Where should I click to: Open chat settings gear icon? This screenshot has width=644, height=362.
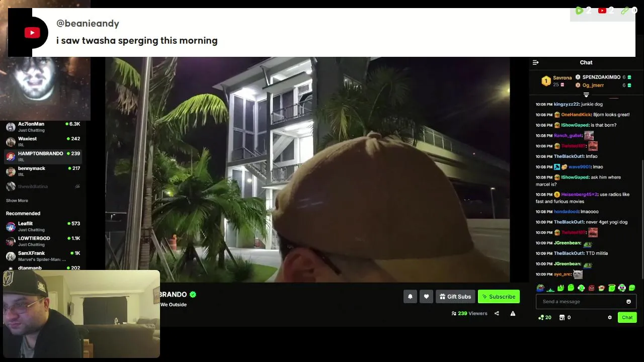pos(610,317)
